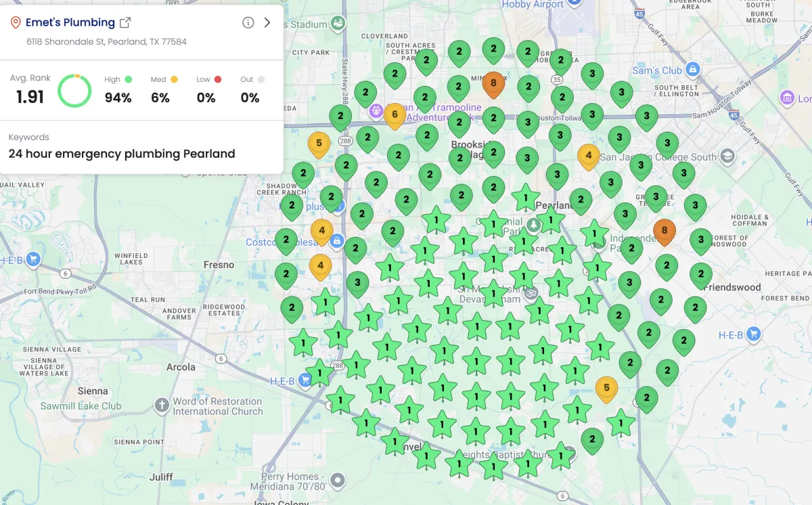Select yellow 4 pin touching Costco bag icon
Viewport: 812px width, 505px height.
(321, 231)
